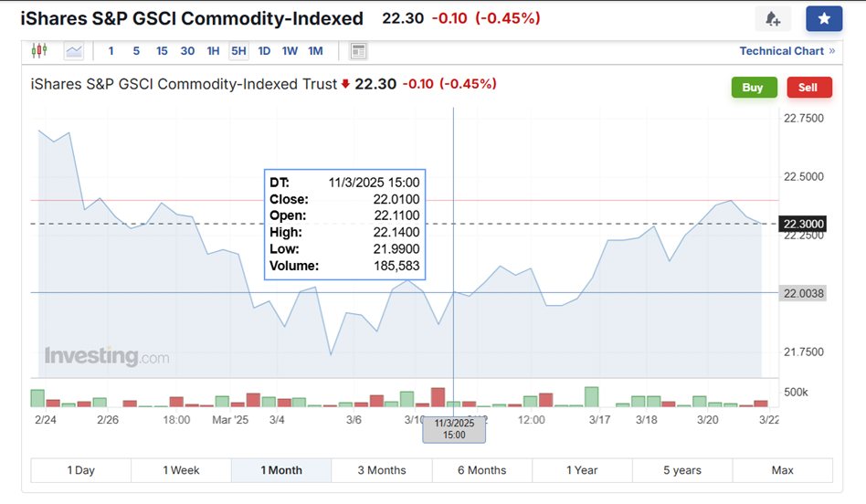This screenshot has height=504, width=866.
Task: Click the 11/3/2025 15:00 date marker
Action: coord(454,429)
